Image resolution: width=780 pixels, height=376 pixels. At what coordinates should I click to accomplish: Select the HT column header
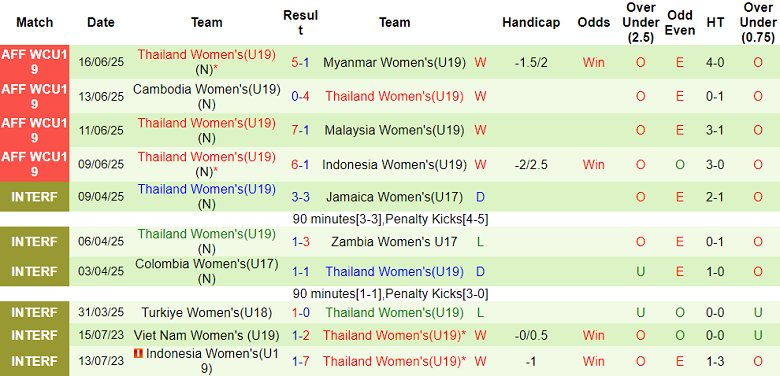(715, 22)
